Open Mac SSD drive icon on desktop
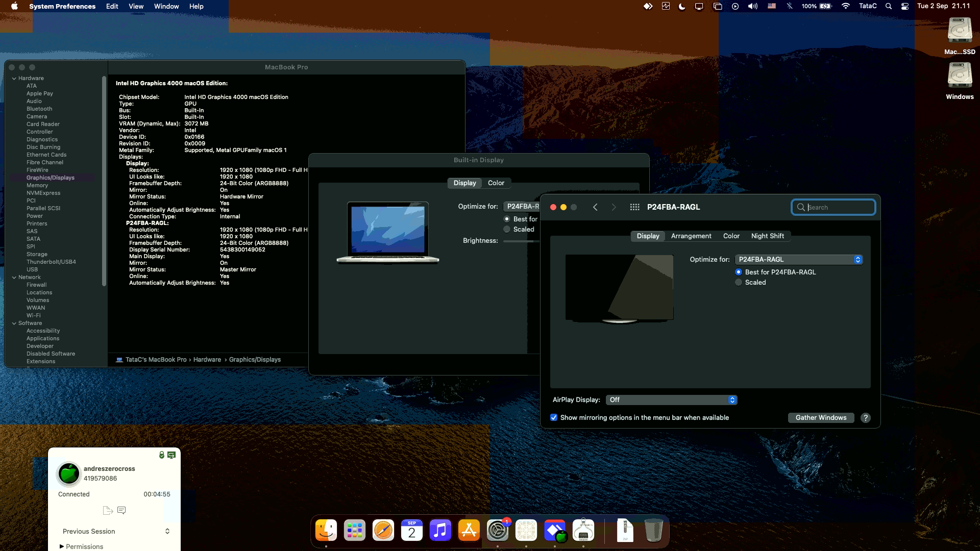This screenshot has width=980, height=551. 960,32
